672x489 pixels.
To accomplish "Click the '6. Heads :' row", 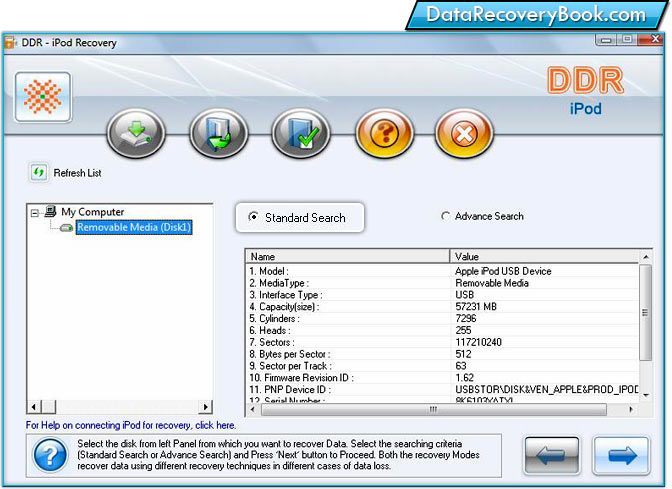I will pos(442,330).
